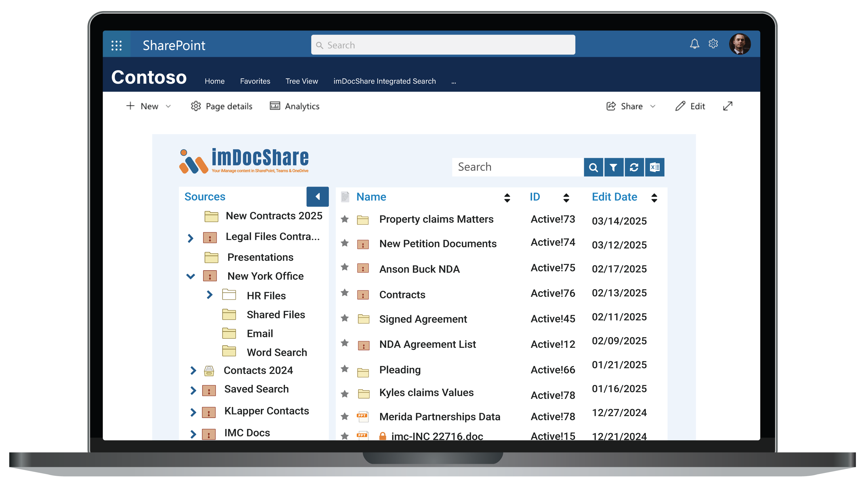Click the Edit page button
This screenshot has width=863, height=504.
[690, 106]
